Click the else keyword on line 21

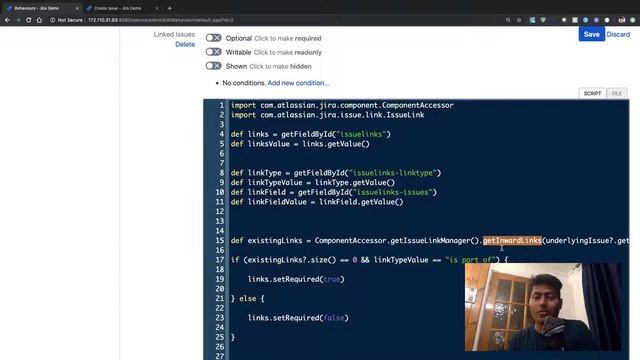[x=247, y=298]
